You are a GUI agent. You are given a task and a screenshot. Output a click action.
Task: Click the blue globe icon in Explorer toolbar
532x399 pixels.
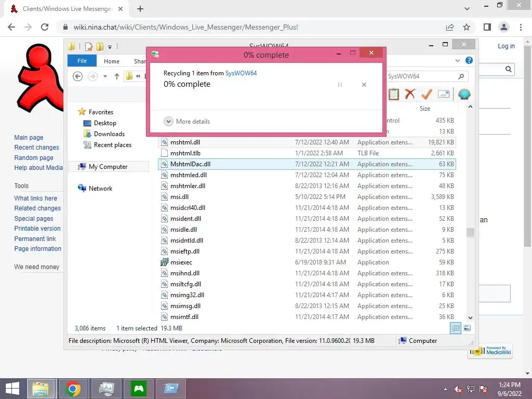[464, 94]
